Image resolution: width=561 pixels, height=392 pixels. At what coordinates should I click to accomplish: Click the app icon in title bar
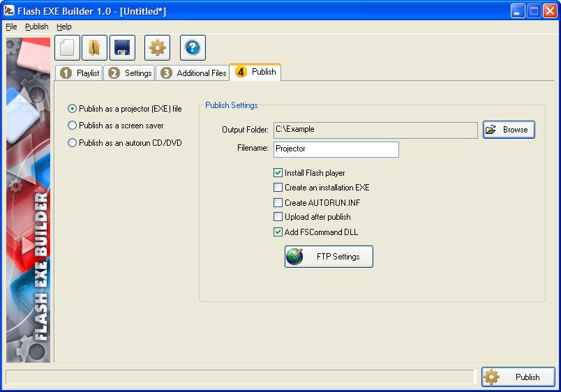[x=8, y=10]
